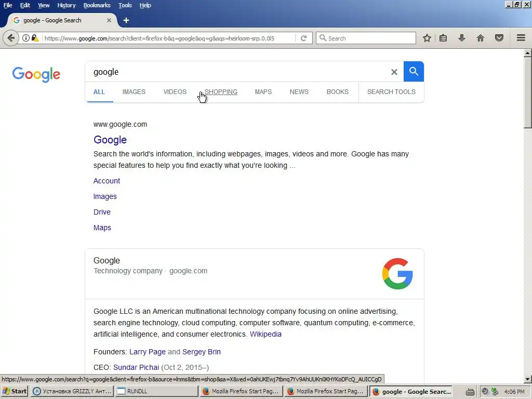Click the network tray icon before the clock

click(x=495, y=392)
